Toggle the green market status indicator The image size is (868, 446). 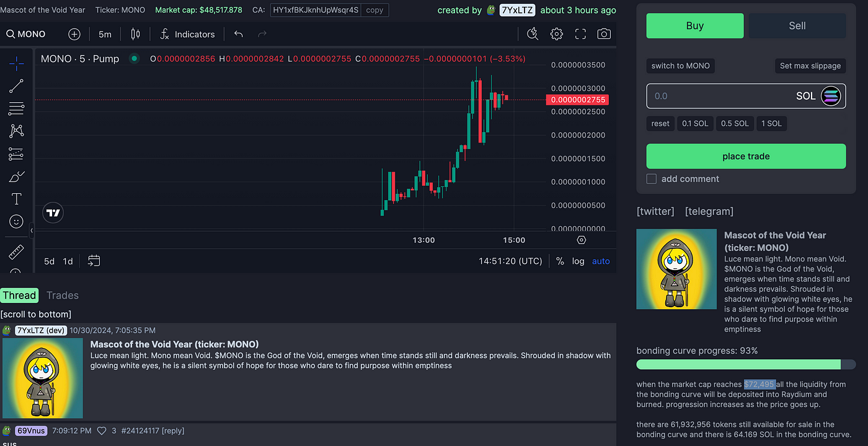coord(134,59)
